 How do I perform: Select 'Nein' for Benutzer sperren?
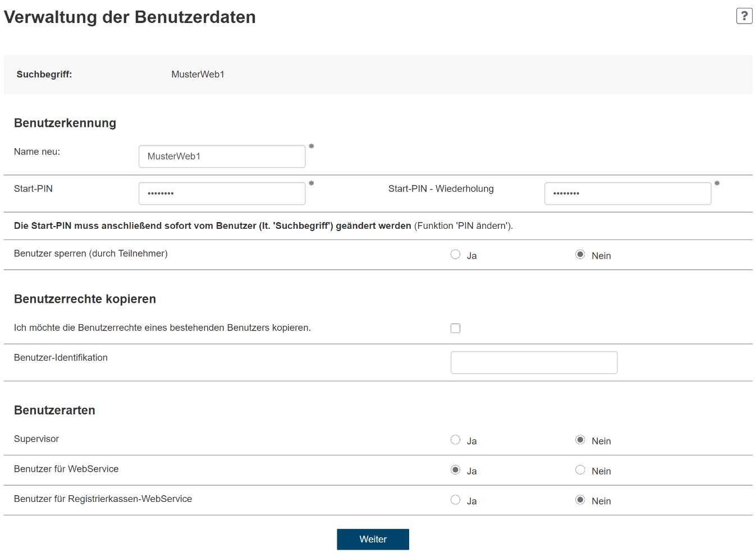click(x=580, y=254)
